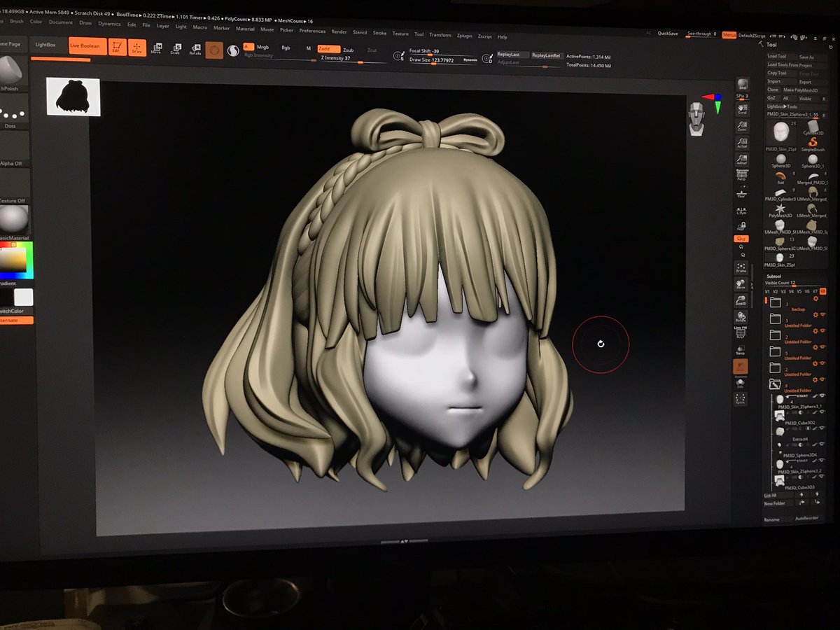Click the orange Gizmo 3D icon
This screenshot has width=840, height=630.
pyautogui.click(x=214, y=50)
